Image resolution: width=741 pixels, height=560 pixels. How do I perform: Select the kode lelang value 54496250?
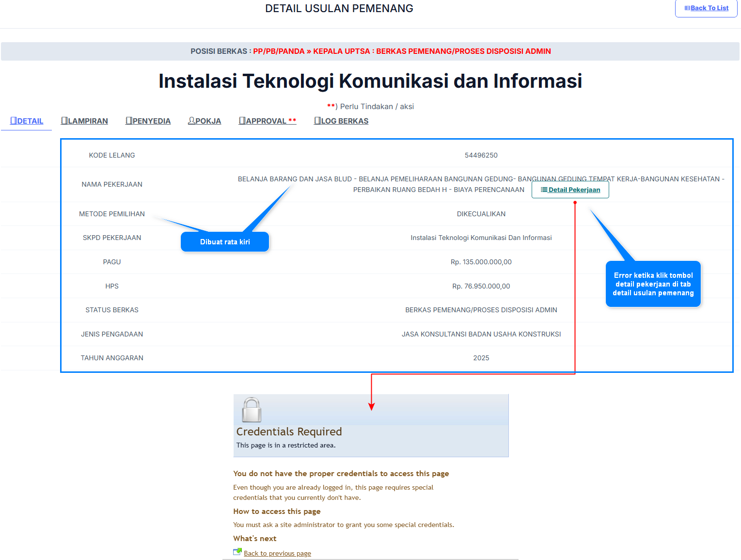coord(481,156)
